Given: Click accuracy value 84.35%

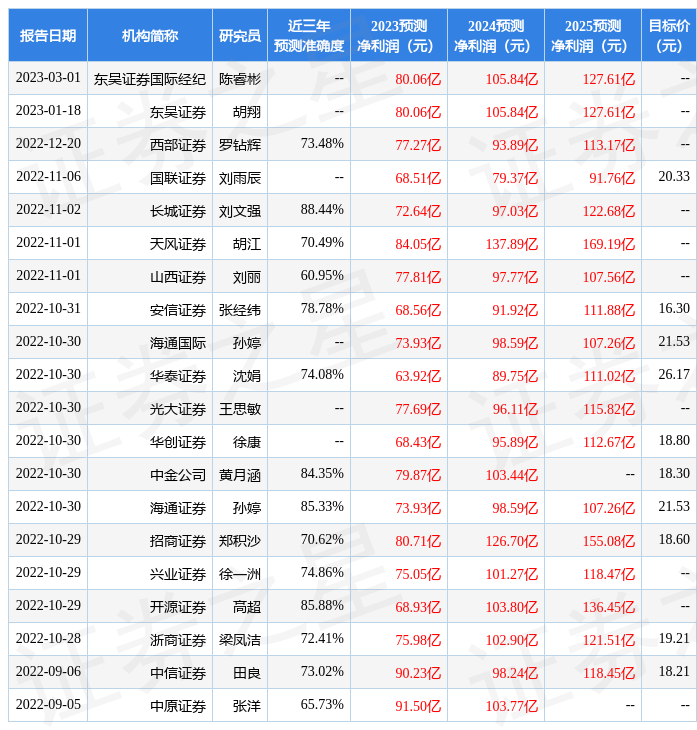Looking at the screenshot, I should click(x=322, y=473).
